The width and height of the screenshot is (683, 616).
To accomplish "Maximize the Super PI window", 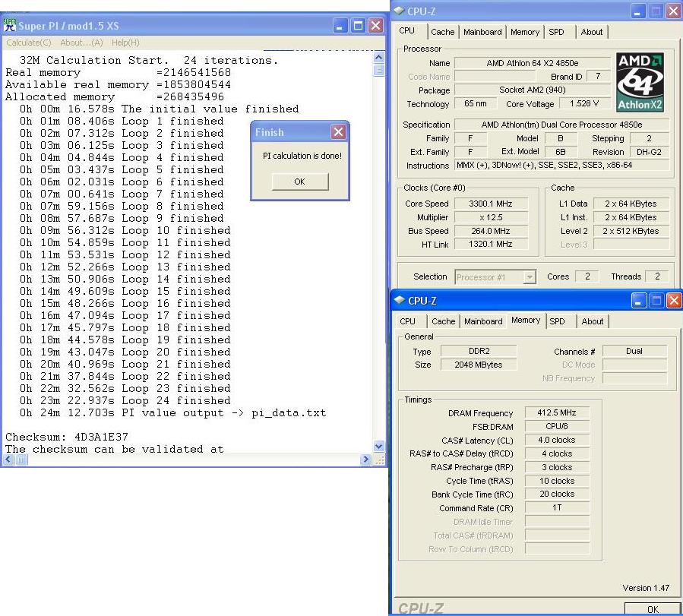I will (x=358, y=25).
